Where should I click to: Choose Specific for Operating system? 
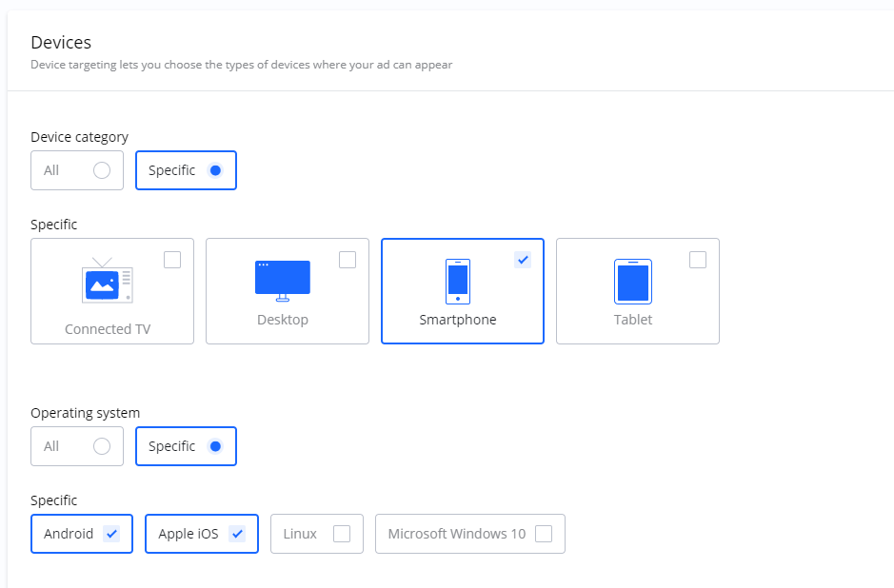tap(215, 446)
